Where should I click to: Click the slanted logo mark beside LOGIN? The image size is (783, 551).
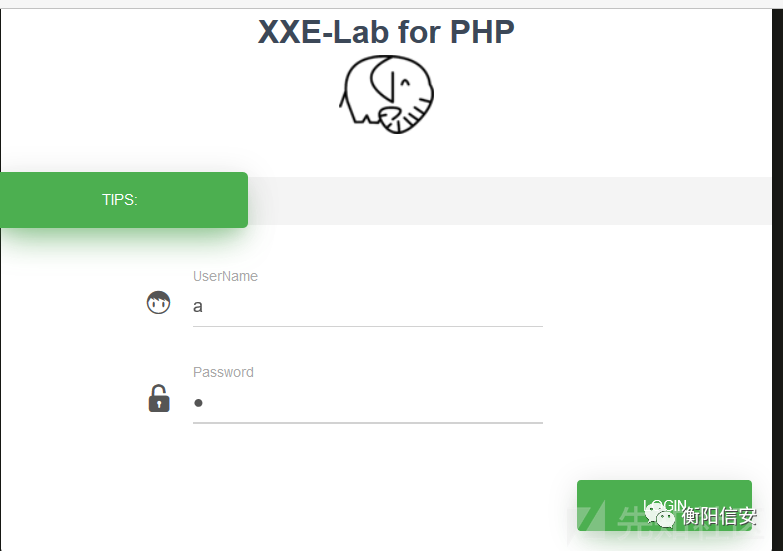point(587,522)
